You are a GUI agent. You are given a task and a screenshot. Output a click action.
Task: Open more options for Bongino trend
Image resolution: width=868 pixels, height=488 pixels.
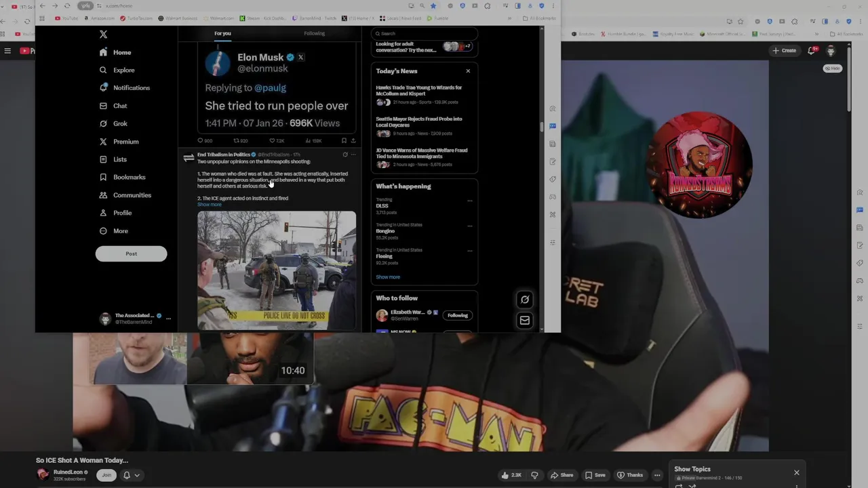(469, 226)
